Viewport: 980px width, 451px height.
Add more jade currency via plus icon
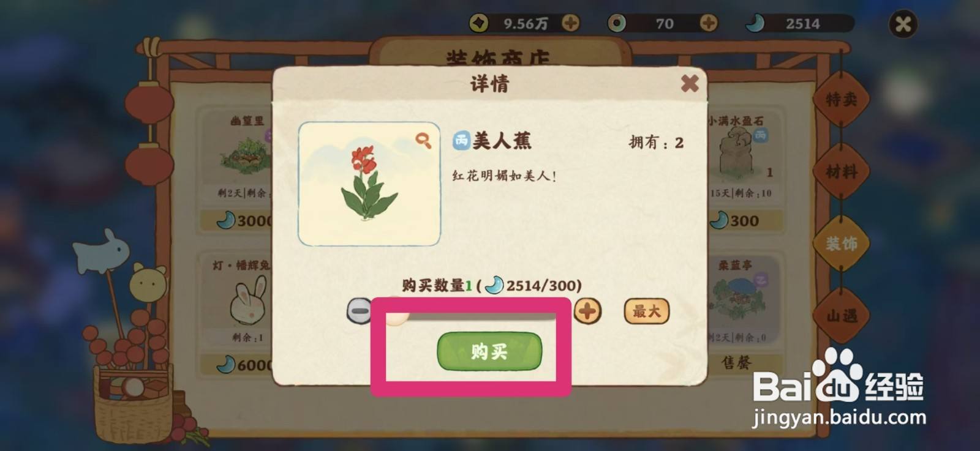pyautogui.click(x=709, y=23)
